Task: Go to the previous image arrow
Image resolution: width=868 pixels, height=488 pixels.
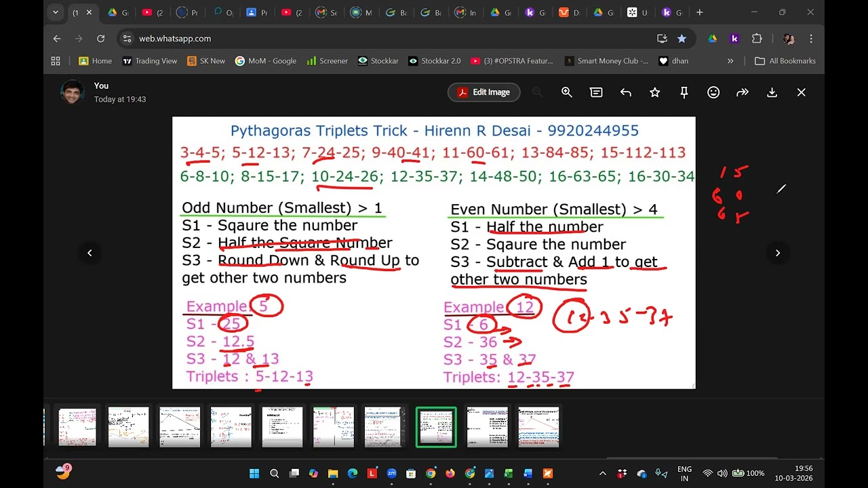Action: pos(90,253)
